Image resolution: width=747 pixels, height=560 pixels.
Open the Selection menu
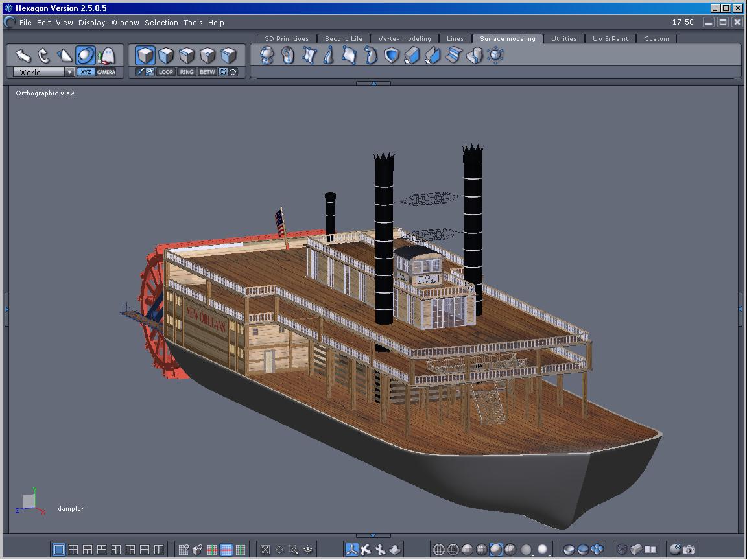[x=161, y=23]
